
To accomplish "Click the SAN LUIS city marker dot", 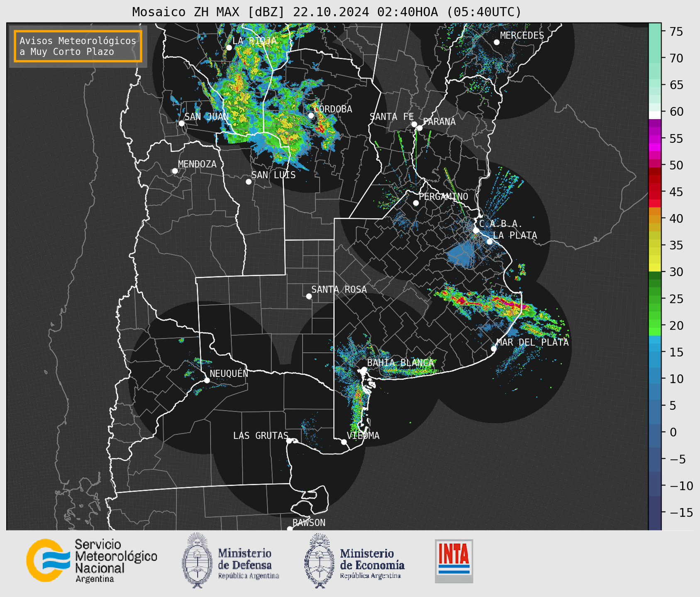I will pos(249,182).
